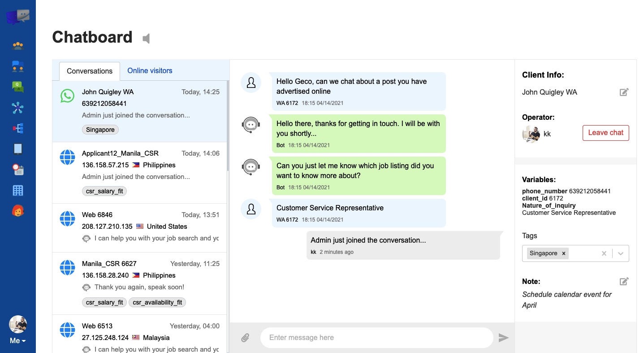
Task: Open the Applicant12_Manila_CSR conversation
Action: point(140,173)
